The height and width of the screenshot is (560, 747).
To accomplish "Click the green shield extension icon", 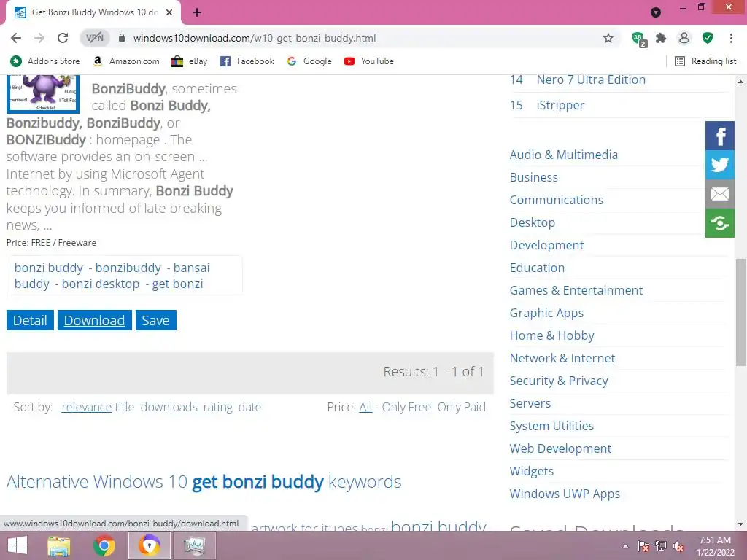I will (x=708, y=38).
